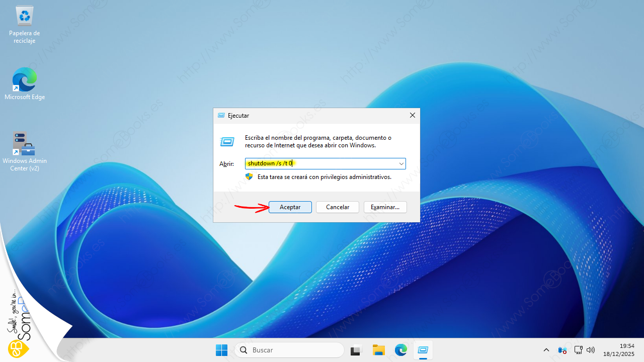Open the network status tray icon
The width and height of the screenshot is (644, 362).
(578, 350)
